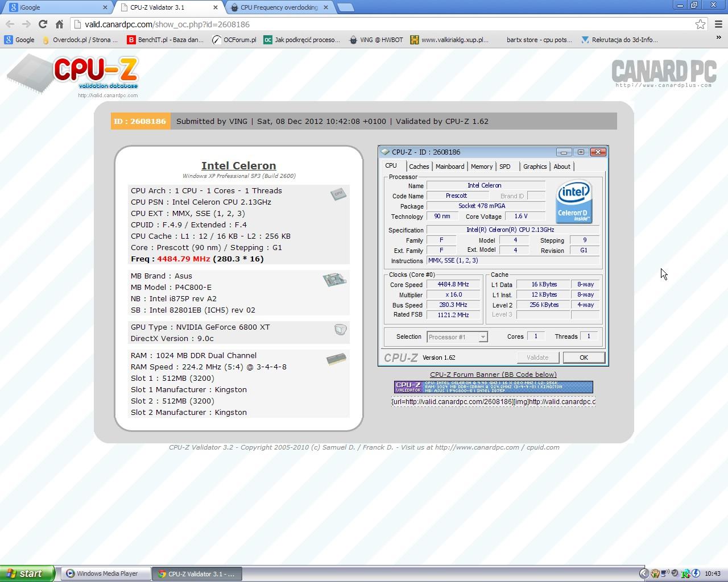Click the system clock 10:43

(713, 573)
